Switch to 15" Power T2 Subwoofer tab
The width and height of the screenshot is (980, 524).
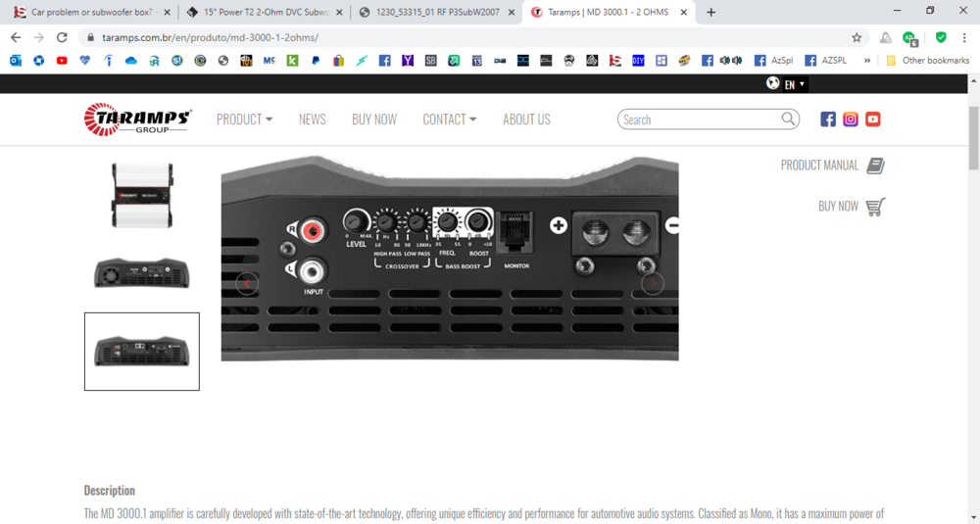point(265,12)
